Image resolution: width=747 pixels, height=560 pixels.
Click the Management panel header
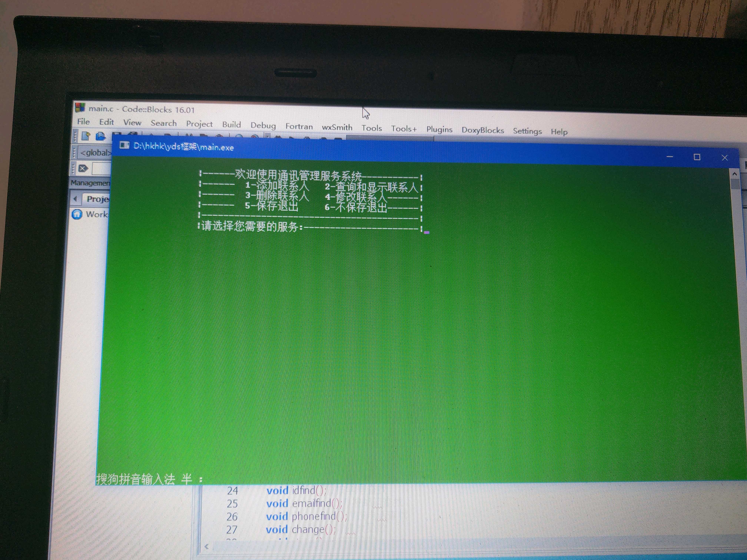[90, 183]
